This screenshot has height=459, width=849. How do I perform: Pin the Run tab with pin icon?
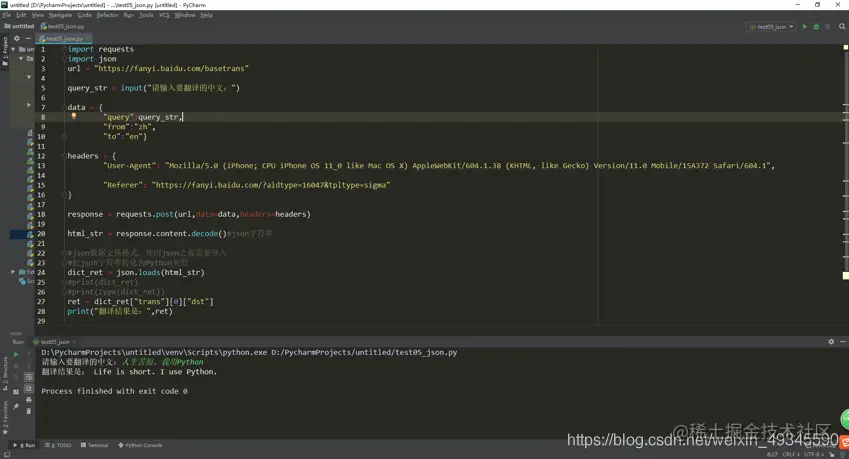click(x=16, y=406)
